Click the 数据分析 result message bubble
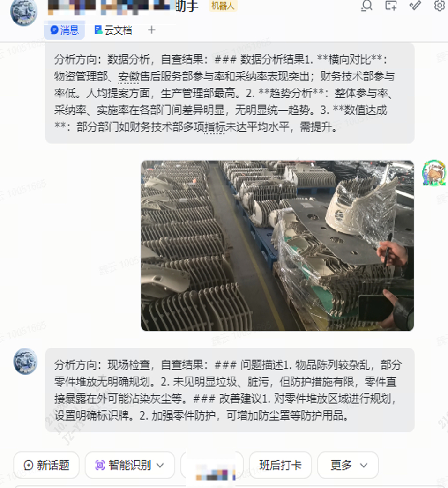This screenshot has height=488, width=448. pyautogui.click(x=230, y=93)
